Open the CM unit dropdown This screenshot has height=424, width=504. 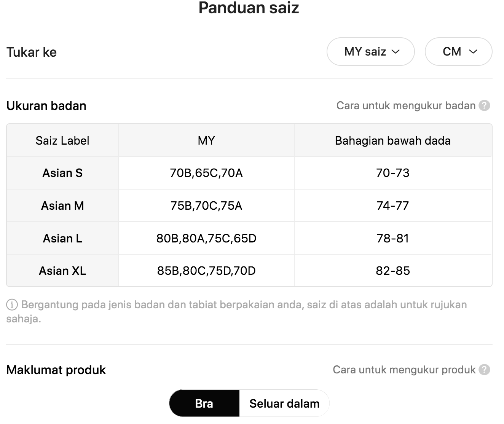tap(458, 51)
